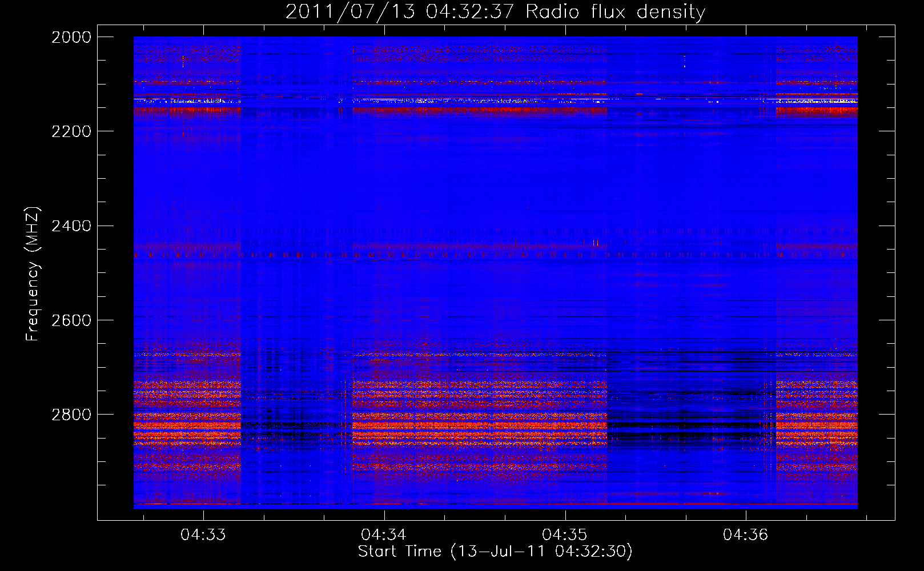
Task: Click the '2000' frequency axis label
Action: pos(71,37)
